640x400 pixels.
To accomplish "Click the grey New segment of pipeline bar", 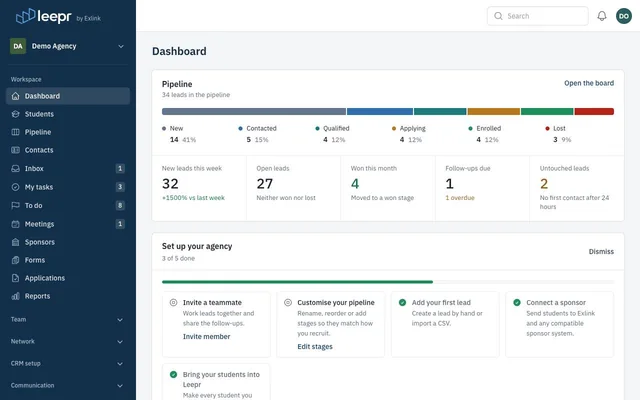I will [x=253, y=111].
